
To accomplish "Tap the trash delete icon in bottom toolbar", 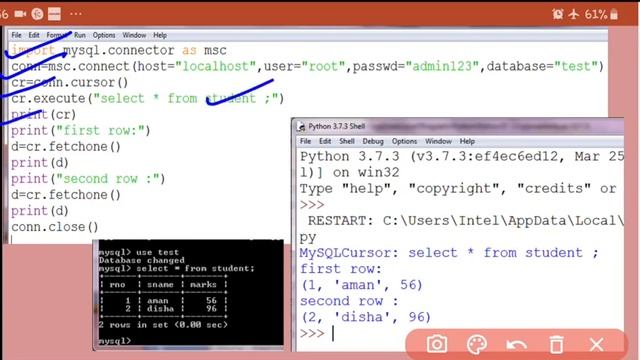I will 556,344.
